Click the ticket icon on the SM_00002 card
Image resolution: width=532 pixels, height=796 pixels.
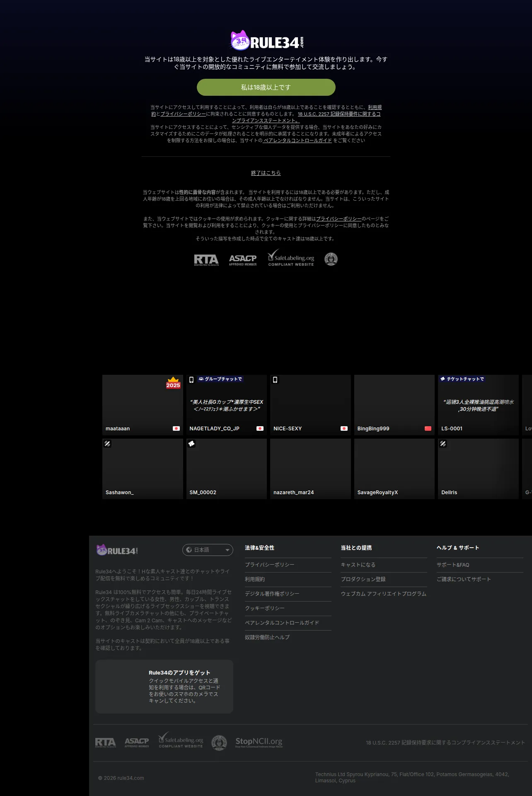point(191,444)
